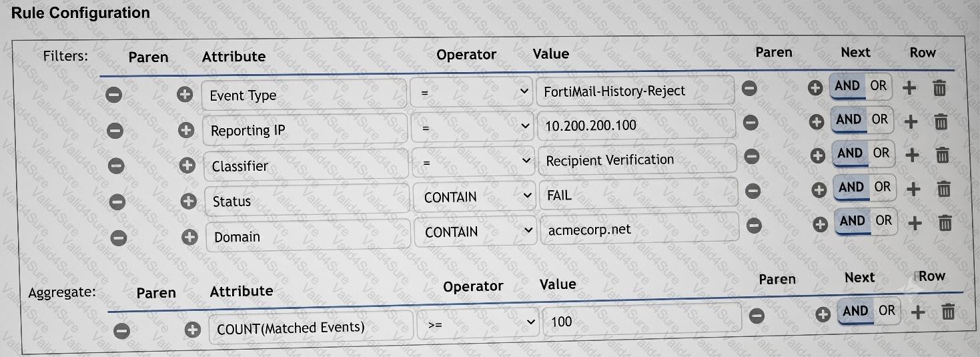Delete the COUNT(Matched Events) aggregate row

click(x=947, y=311)
